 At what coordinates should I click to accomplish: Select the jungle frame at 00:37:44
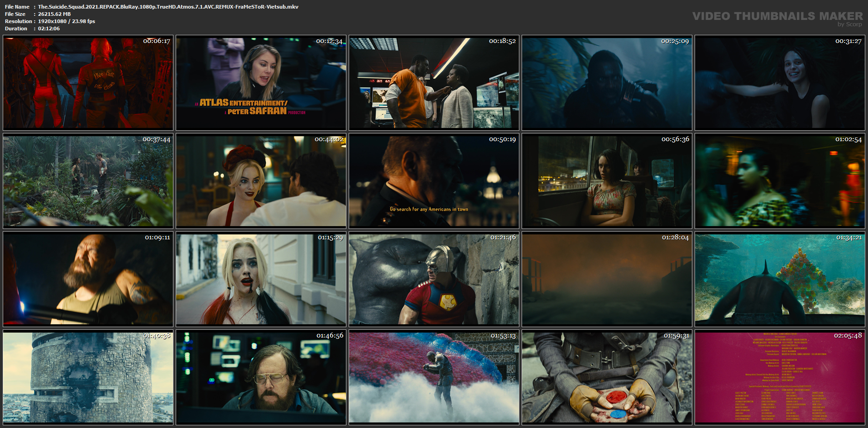pyautogui.click(x=88, y=181)
